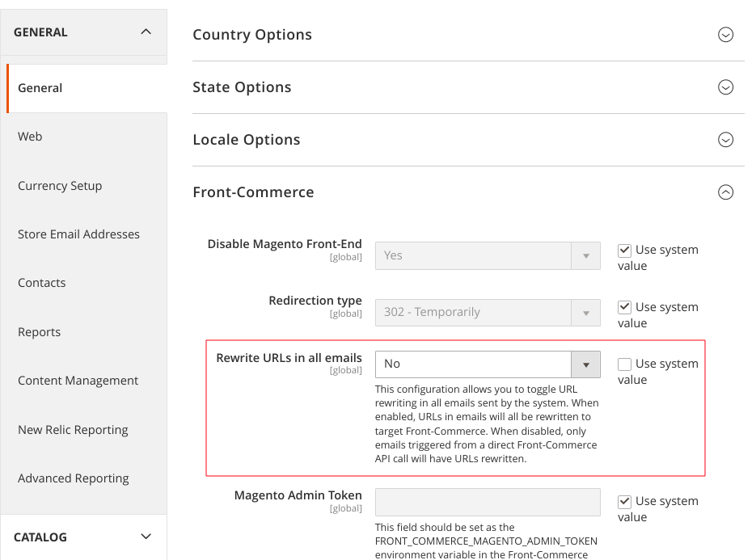
Task: Click the Locale Options heading
Action: 247,140
